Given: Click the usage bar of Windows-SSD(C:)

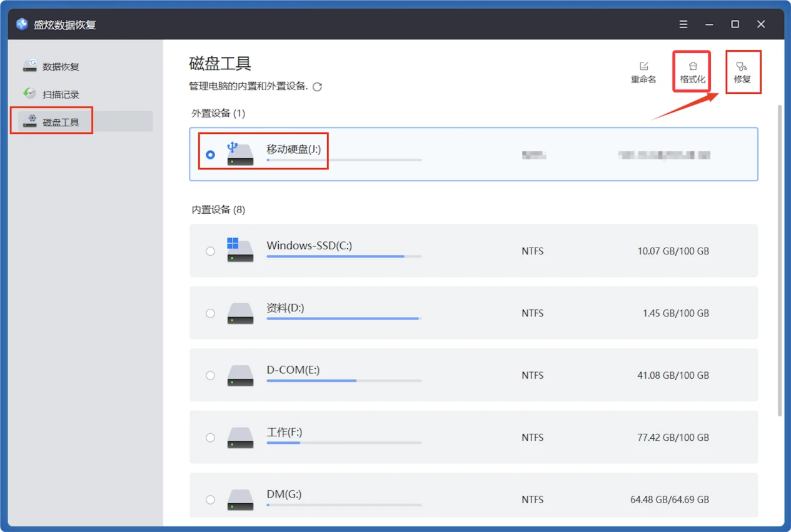Looking at the screenshot, I should click(344, 256).
